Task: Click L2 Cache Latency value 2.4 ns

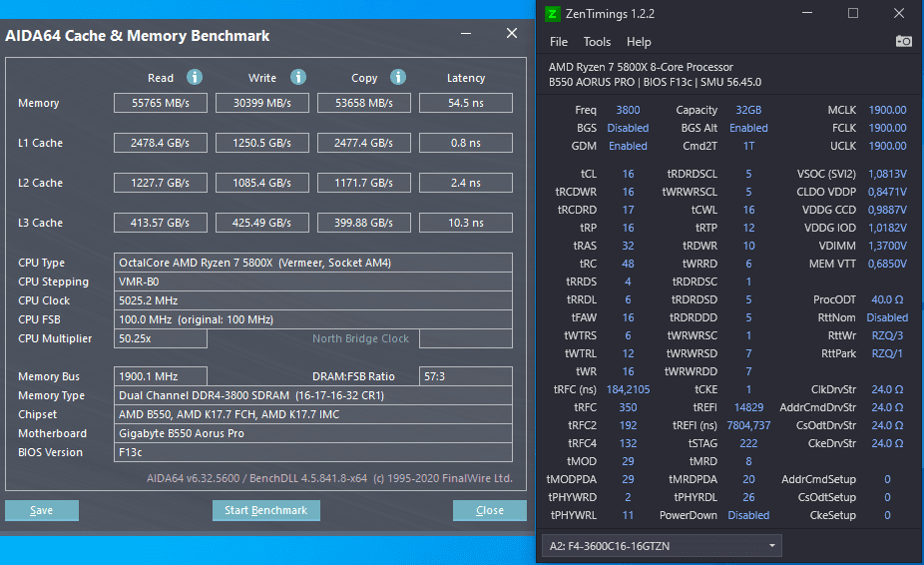Action: [x=466, y=183]
